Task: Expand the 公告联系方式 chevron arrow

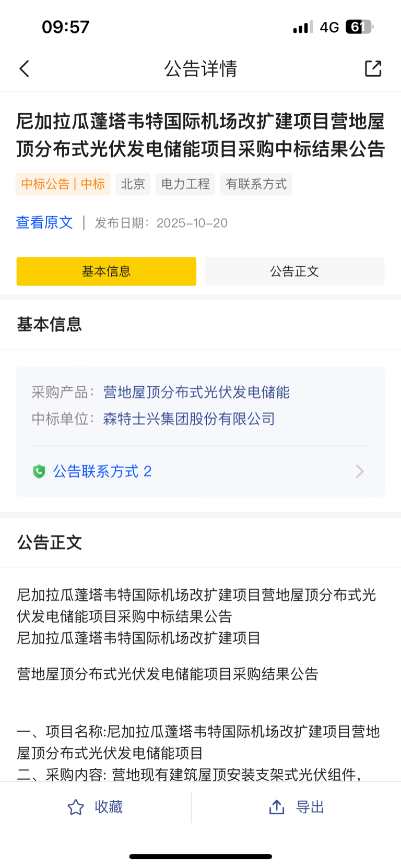Action: [x=359, y=472]
